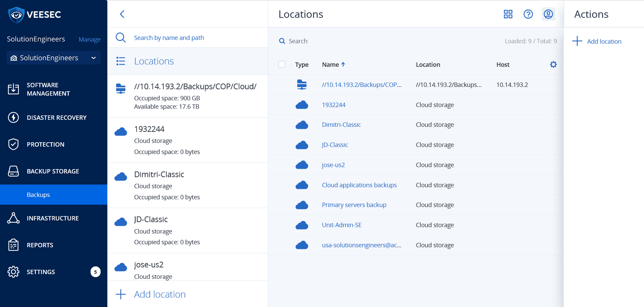The image size is (644, 307).
Task: Click Search field above locations table
Action: point(298,41)
